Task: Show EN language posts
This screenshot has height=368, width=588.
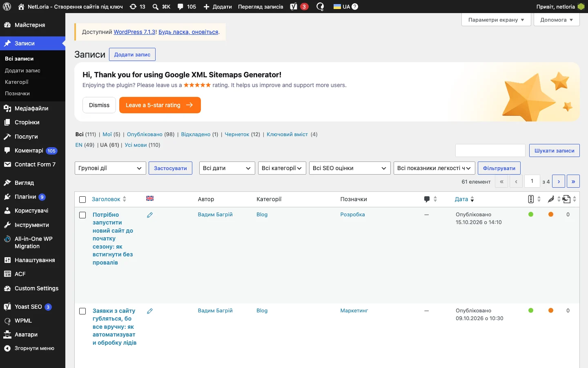Action: [79, 145]
